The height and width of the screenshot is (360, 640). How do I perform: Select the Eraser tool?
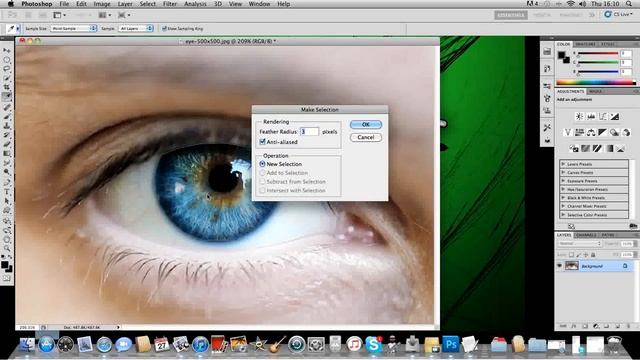(7, 144)
